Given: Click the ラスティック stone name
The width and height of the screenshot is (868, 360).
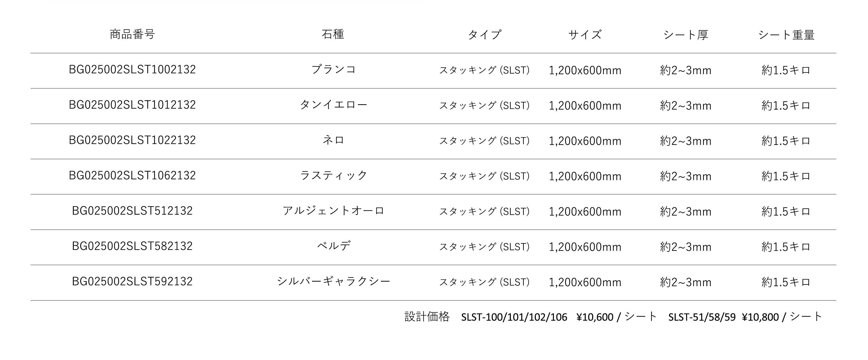Looking at the screenshot, I should tap(333, 175).
